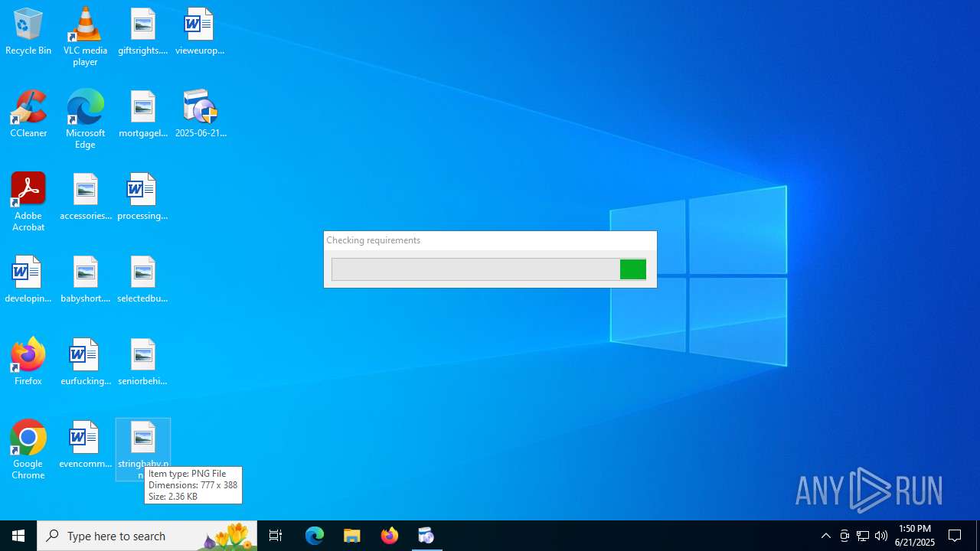The image size is (980, 551).
Task: Click the Checking requirements title text
Action: 373,240
